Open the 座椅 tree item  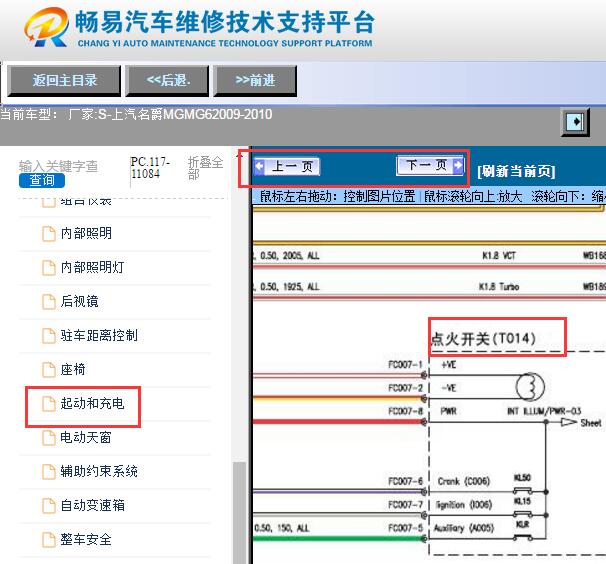(73, 370)
